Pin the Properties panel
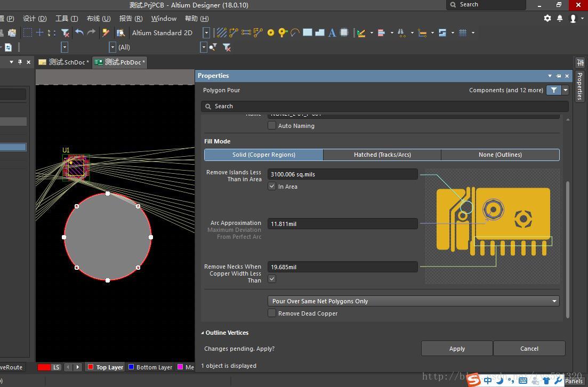Viewport: 588px width, 387px height. [558, 76]
